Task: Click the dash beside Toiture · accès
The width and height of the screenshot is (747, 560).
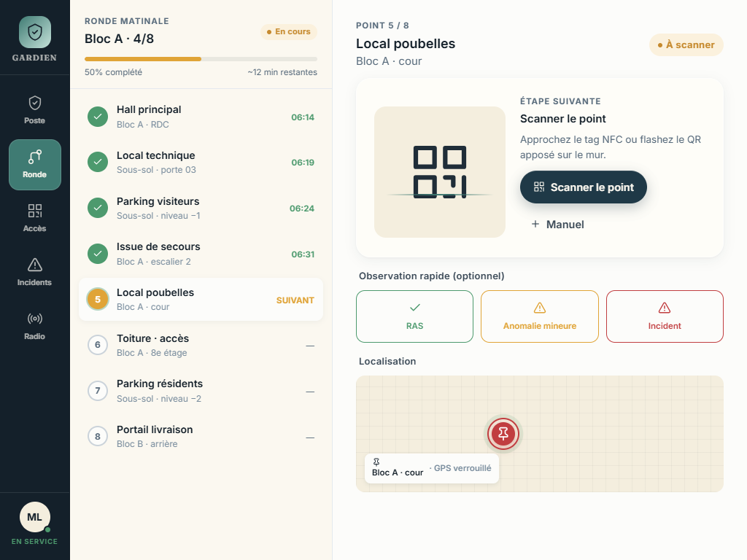Action: point(310,346)
